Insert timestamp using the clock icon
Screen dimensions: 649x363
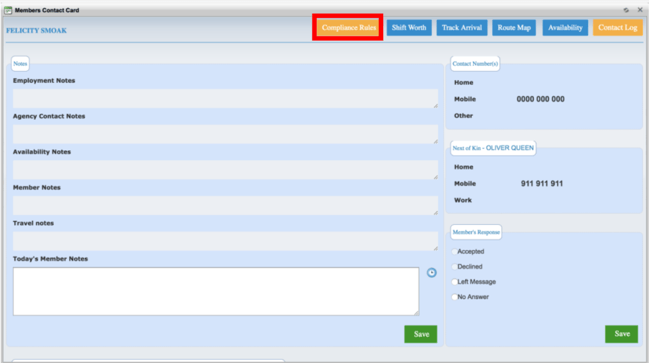click(431, 272)
